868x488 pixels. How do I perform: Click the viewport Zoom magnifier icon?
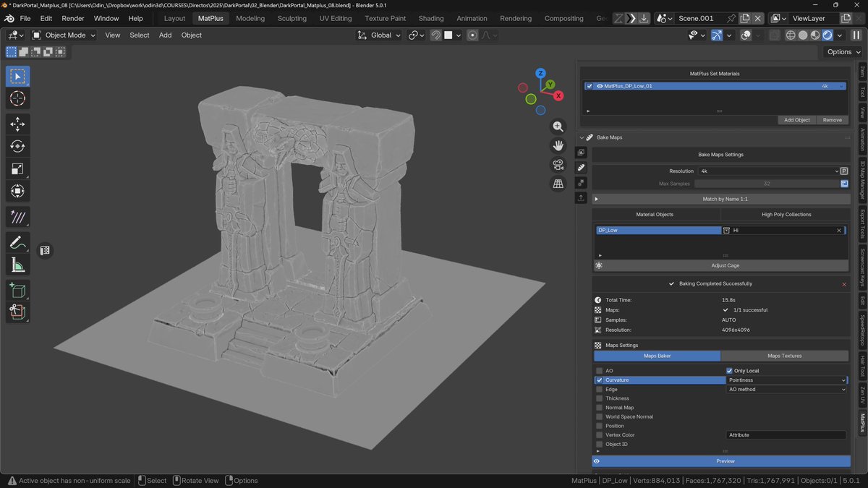(558, 126)
